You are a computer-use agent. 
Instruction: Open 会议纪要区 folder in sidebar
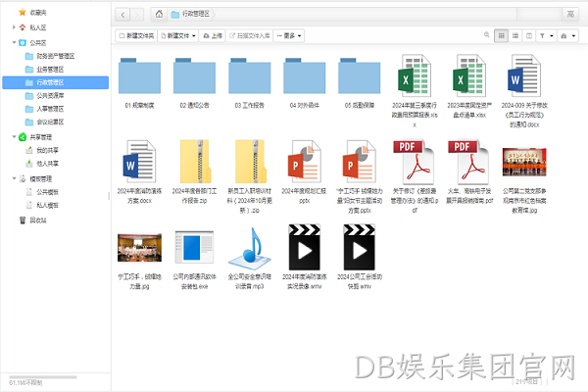coord(45,122)
